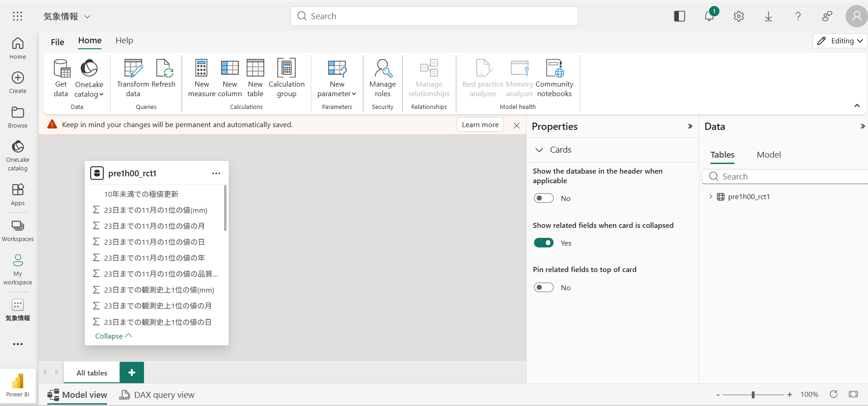Open the app launcher grid icon
This screenshot has height=406, width=868.
click(17, 16)
